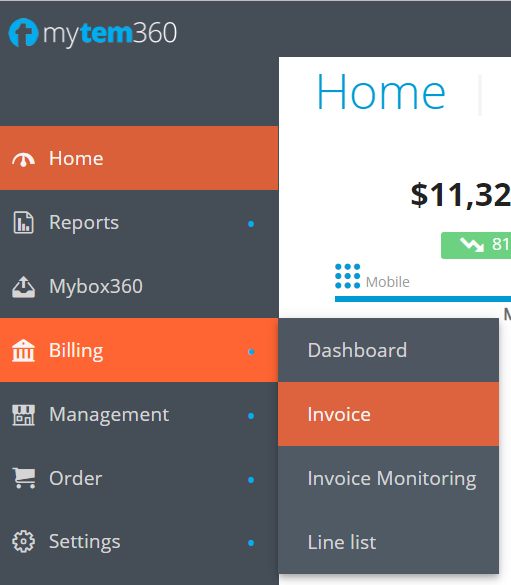Click the Order shopping cart icon
Viewport: 511px width, 585px height.
coord(24,478)
